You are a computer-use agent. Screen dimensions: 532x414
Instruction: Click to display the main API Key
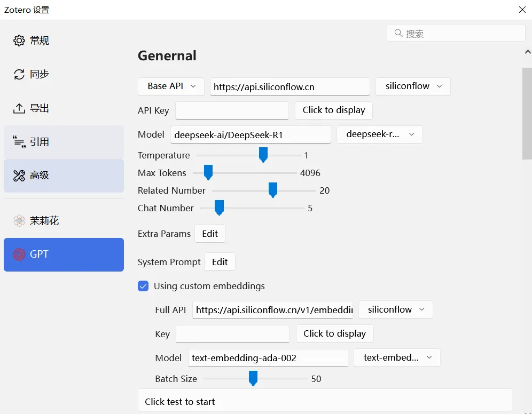click(334, 110)
